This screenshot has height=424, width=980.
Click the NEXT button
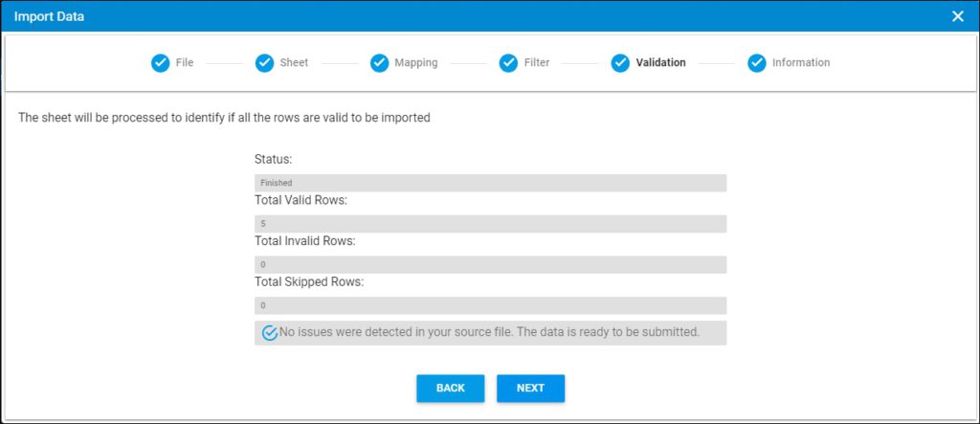[x=530, y=389]
